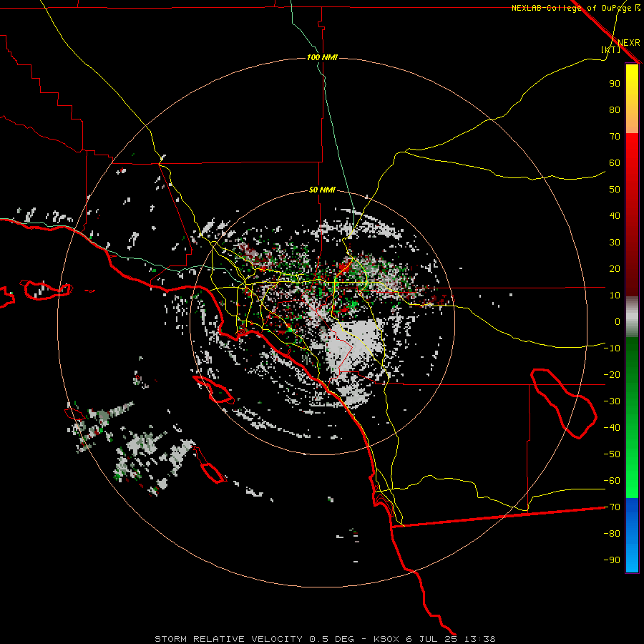Select the -40 label on velocity scale
The height and width of the screenshot is (644, 644).
pyautogui.click(x=612, y=428)
